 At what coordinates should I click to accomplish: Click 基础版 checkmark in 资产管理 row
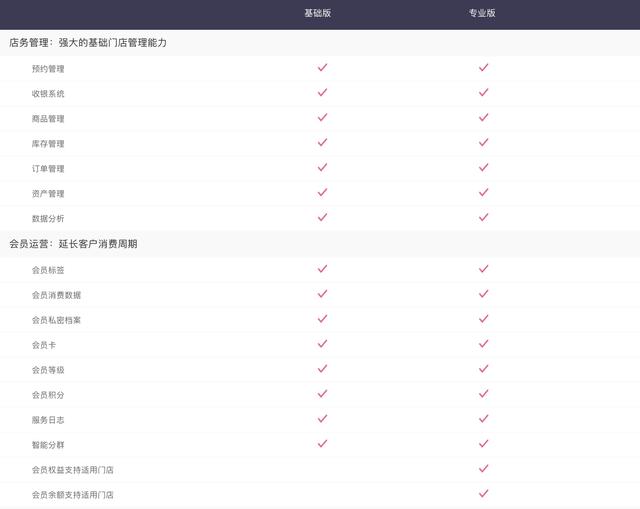click(322, 192)
